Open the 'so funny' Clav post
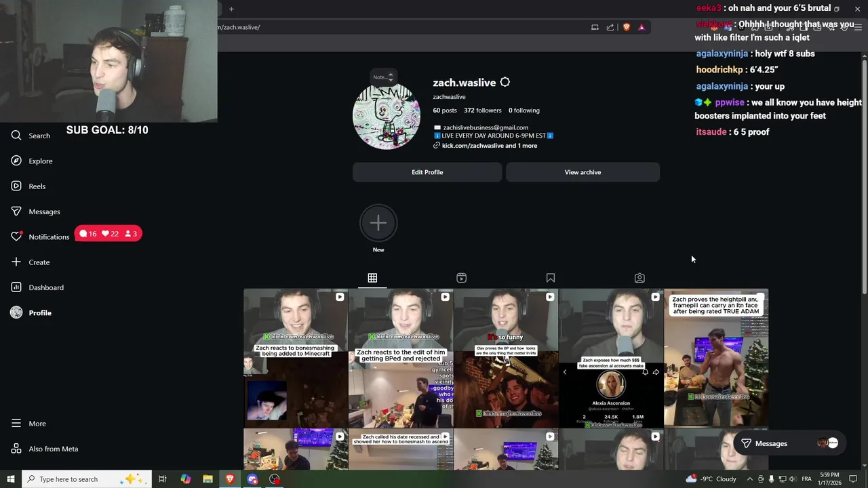 [506, 358]
